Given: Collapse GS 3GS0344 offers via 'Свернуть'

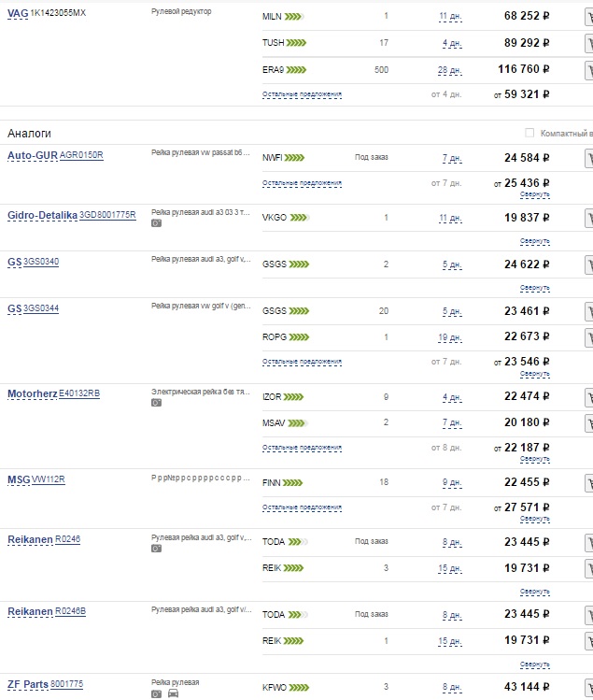Looking at the screenshot, I should [x=534, y=374].
